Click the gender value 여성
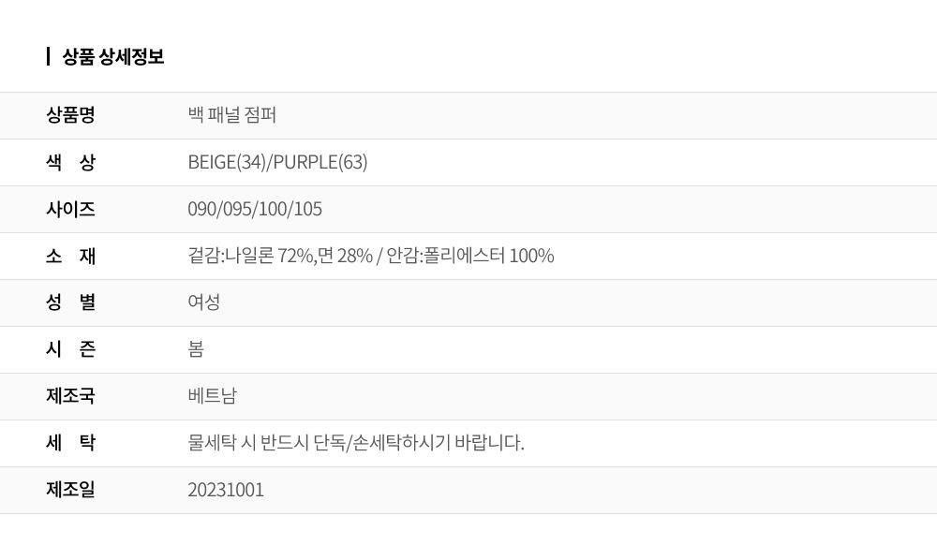The image size is (937, 560). (203, 302)
